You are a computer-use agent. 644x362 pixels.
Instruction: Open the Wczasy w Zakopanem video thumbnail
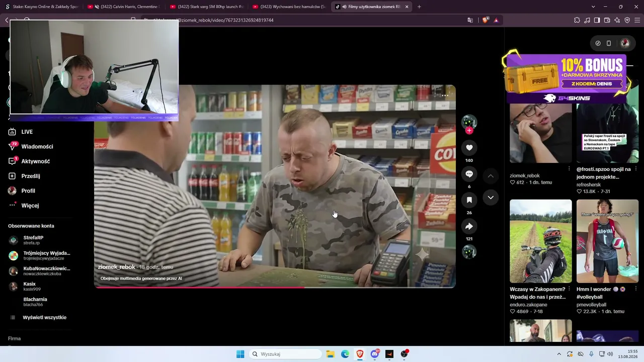[x=540, y=241]
